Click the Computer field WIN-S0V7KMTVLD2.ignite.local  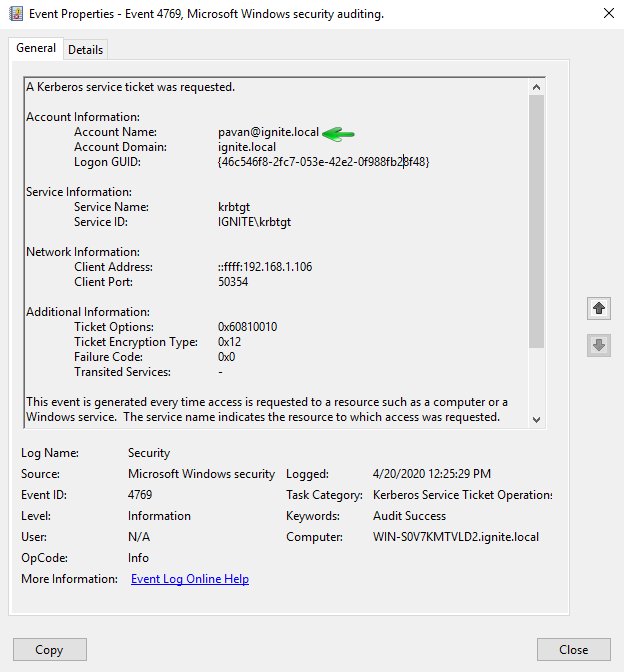(x=455, y=537)
